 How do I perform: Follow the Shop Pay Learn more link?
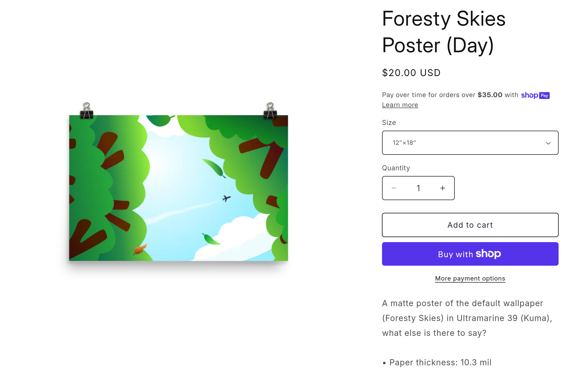400,105
